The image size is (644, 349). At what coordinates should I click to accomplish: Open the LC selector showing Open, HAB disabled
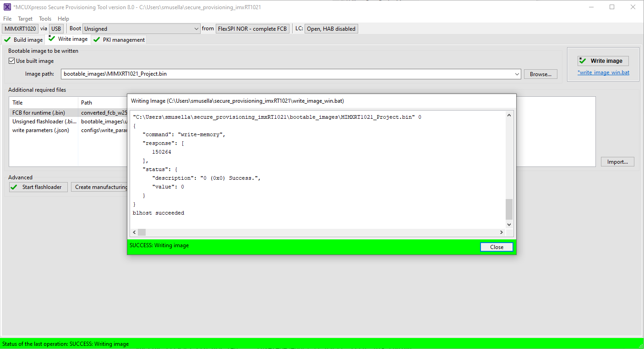tap(331, 28)
